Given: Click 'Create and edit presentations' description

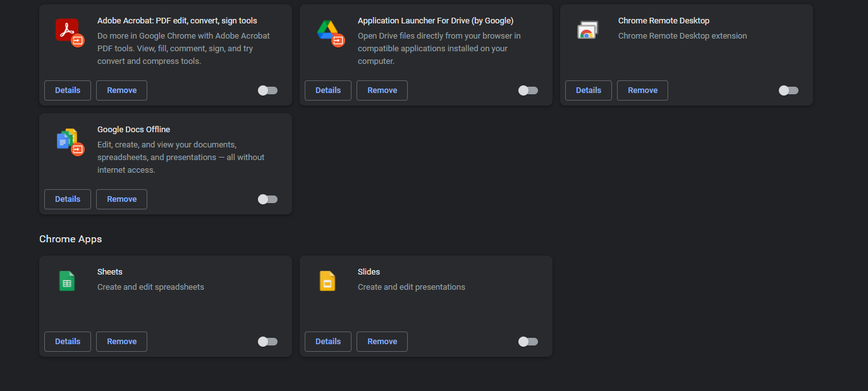Looking at the screenshot, I should pos(412,287).
